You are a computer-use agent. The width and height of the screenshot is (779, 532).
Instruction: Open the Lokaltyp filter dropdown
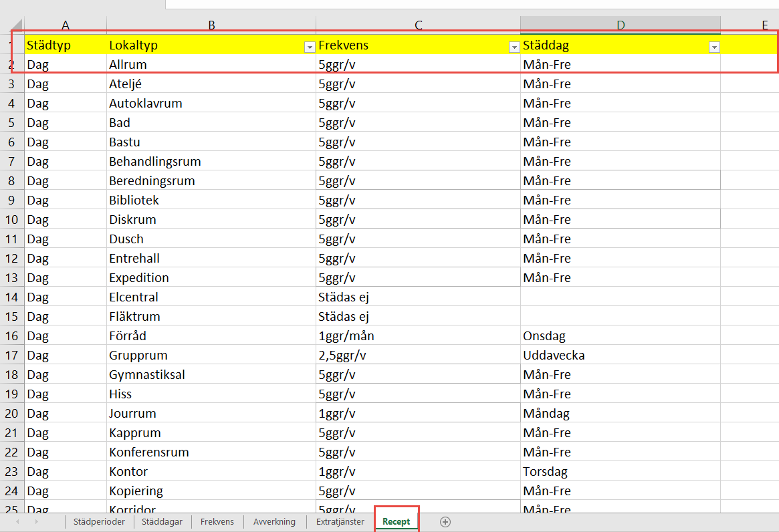pyautogui.click(x=310, y=47)
